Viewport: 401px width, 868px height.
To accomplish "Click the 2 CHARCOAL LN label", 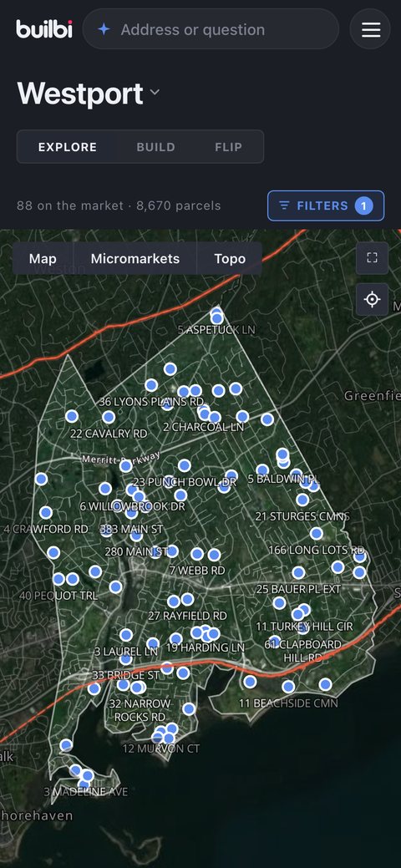I will click(203, 428).
